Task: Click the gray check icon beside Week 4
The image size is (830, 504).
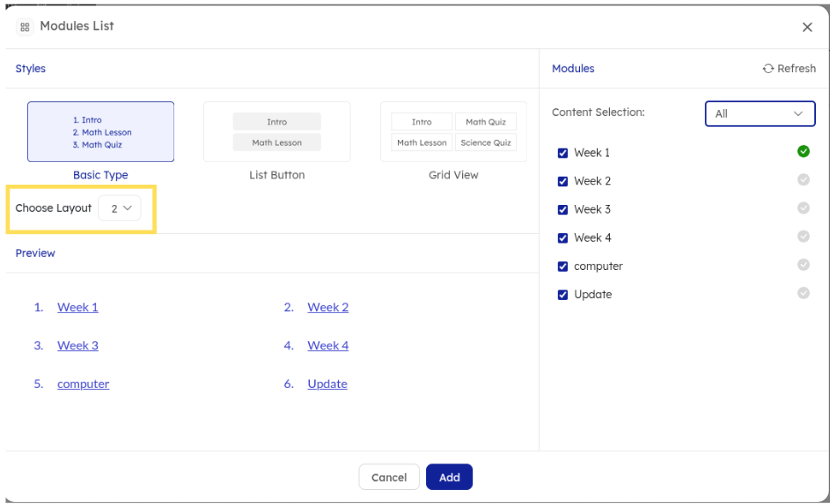Action: 803,237
